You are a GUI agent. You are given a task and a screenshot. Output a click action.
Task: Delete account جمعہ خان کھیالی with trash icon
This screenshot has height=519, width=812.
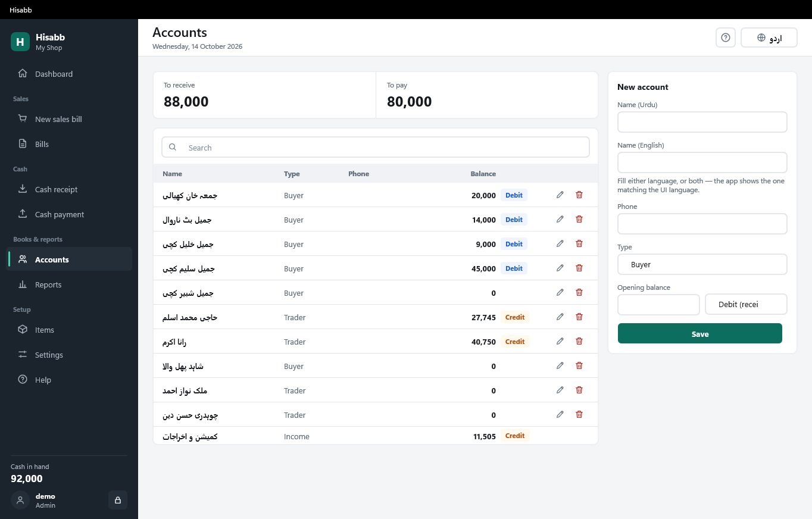[x=579, y=195]
